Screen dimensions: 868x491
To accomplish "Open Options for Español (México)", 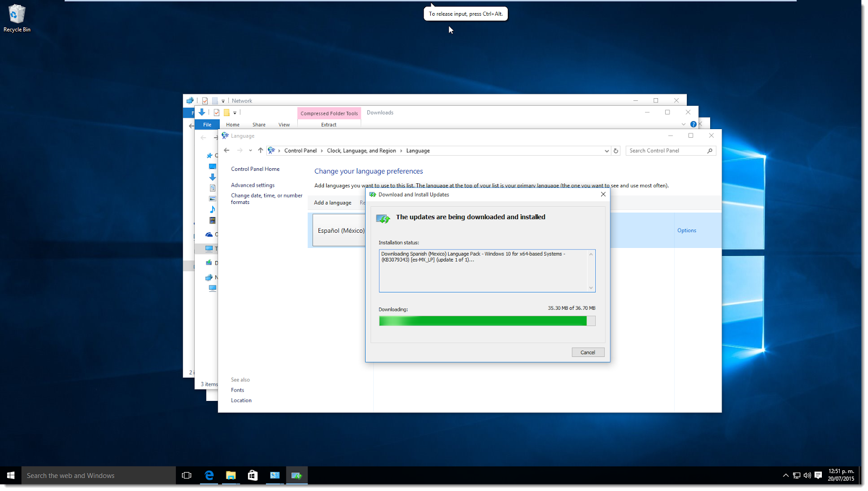I will [686, 231].
